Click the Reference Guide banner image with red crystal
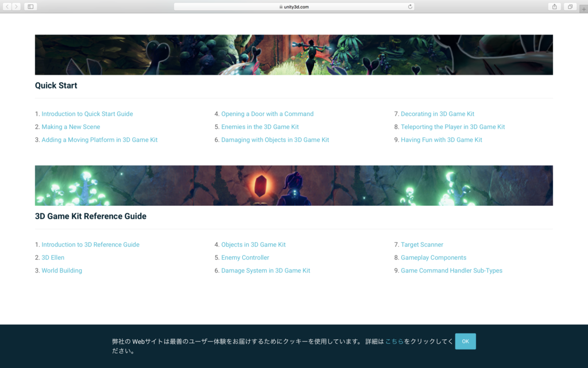588x368 pixels. (x=294, y=186)
